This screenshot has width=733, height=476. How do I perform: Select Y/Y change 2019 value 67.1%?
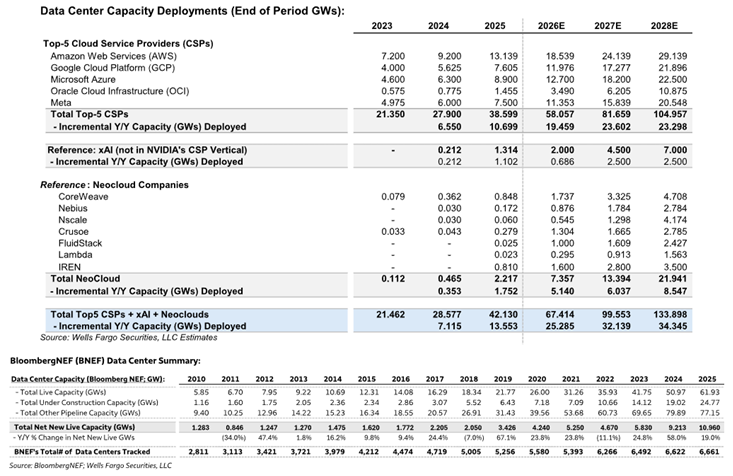505,438
